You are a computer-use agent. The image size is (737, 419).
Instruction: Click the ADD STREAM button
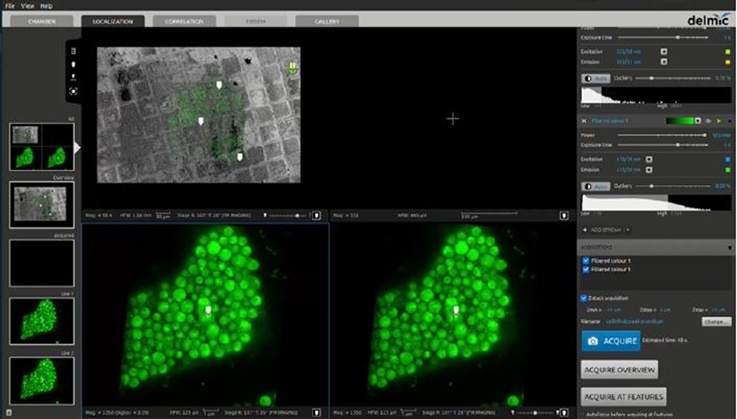pos(606,230)
